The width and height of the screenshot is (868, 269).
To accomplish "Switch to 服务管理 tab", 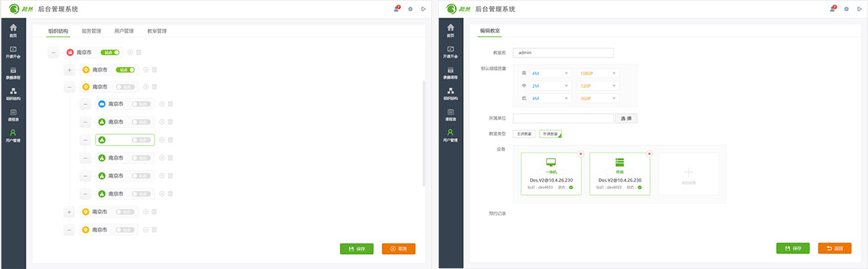I will (91, 31).
